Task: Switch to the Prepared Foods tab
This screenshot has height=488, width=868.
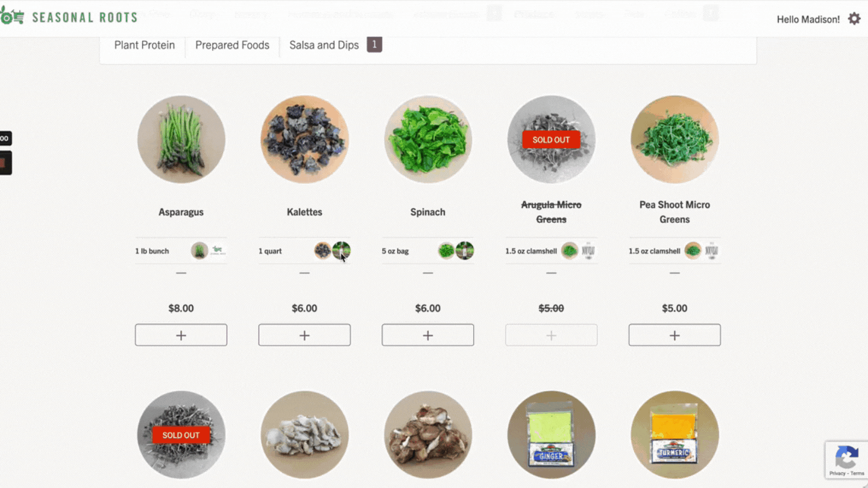Action: coord(232,45)
